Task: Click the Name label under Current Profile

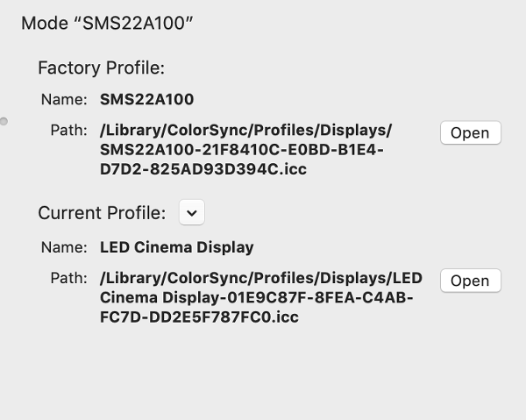Action: (64, 247)
